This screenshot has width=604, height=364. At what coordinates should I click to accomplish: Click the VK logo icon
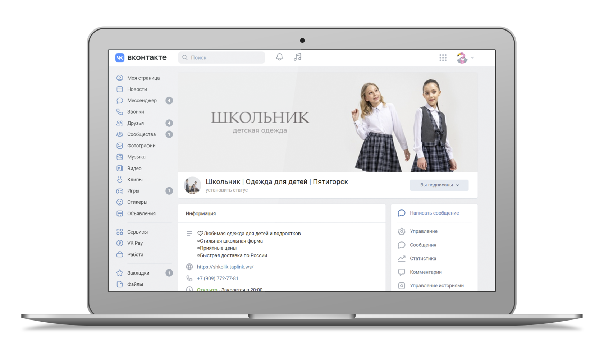(120, 57)
